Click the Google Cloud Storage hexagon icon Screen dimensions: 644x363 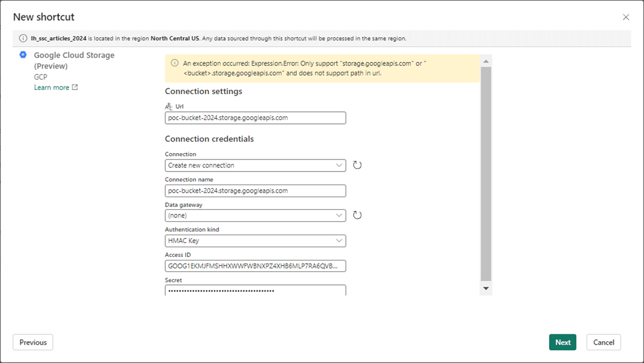point(23,55)
